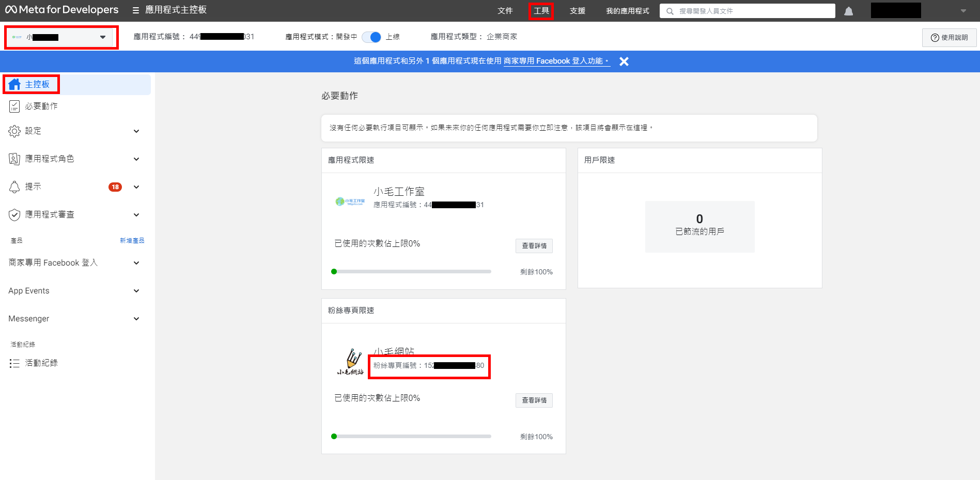Toggle app mode from 開發中 to 上線
This screenshot has width=980, height=480.
371,37
